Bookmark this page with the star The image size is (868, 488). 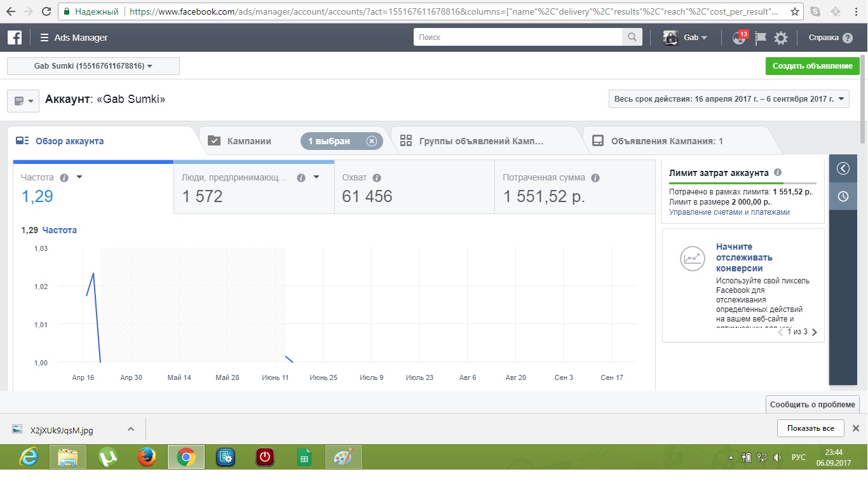click(795, 11)
